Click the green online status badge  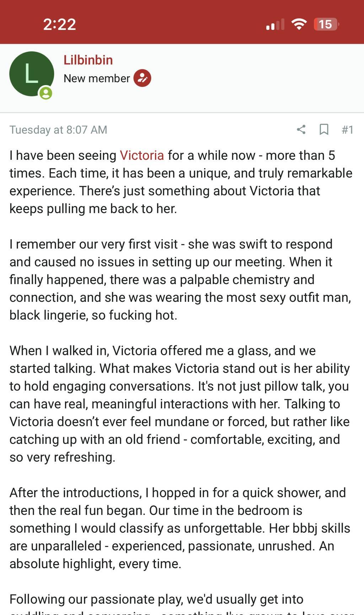(x=46, y=93)
